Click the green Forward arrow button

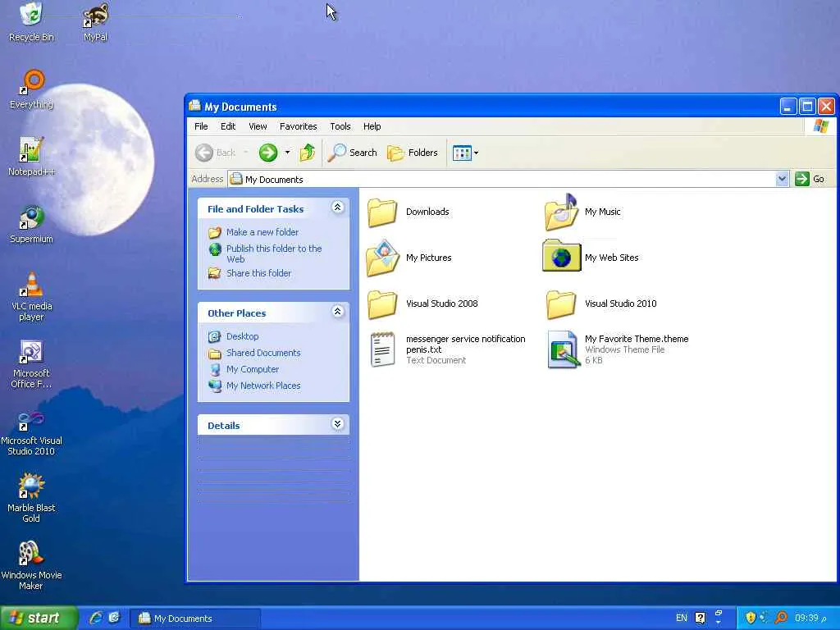tap(268, 153)
